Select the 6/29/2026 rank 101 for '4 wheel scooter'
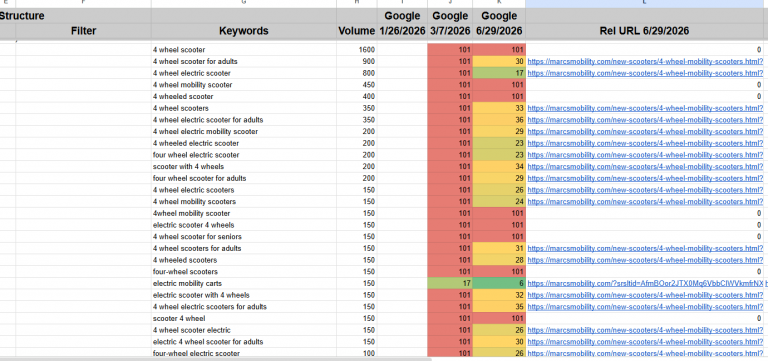This screenshot has width=768, height=361. point(499,50)
